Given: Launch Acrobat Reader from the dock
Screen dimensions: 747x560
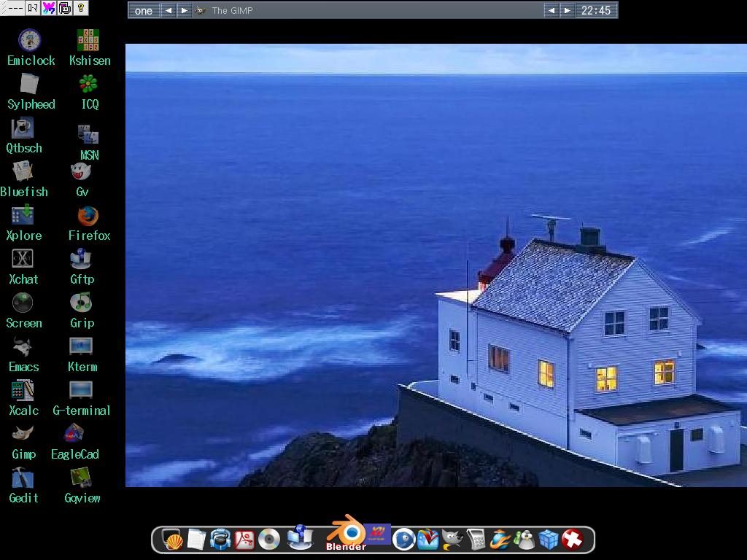Looking at the screenshot, I should coord(245,540).
